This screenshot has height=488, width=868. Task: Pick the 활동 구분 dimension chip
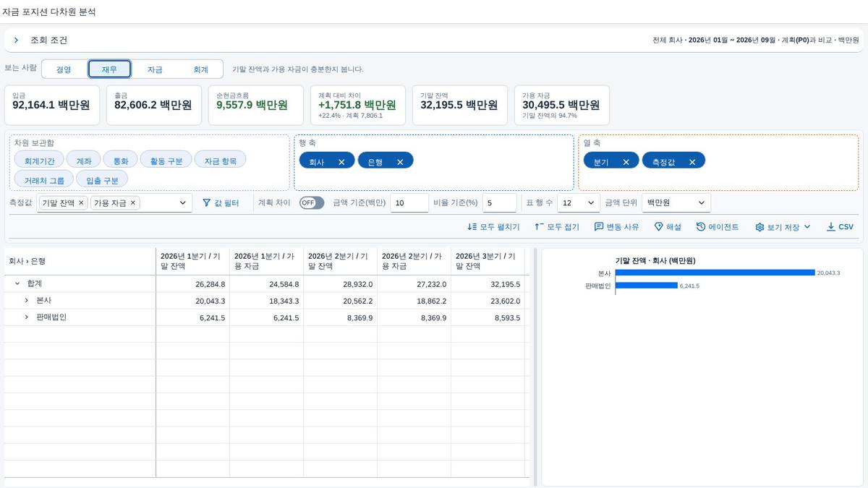[166, 161]
